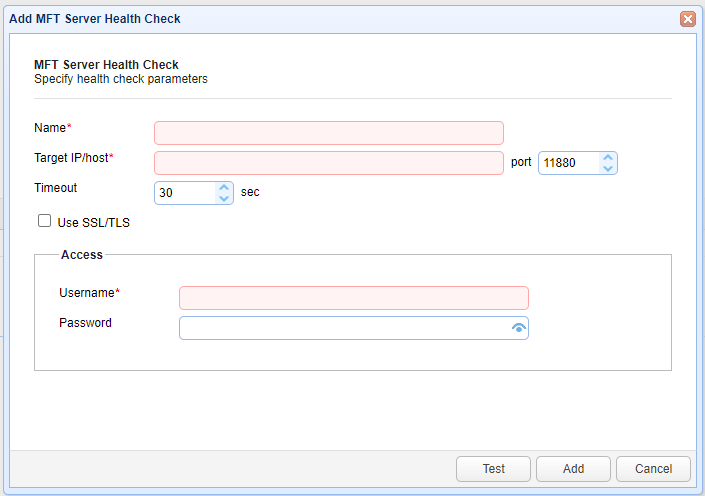This screenshot has height=496, width=705.
Task: Cancel the health check dialog
Action: point(653,469)
